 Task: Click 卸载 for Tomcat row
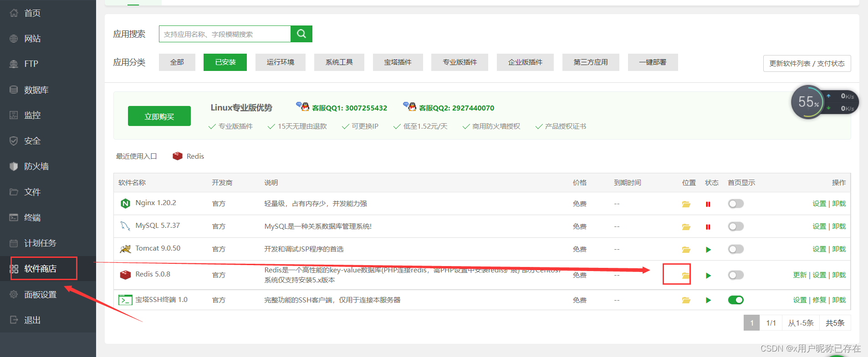839,249
